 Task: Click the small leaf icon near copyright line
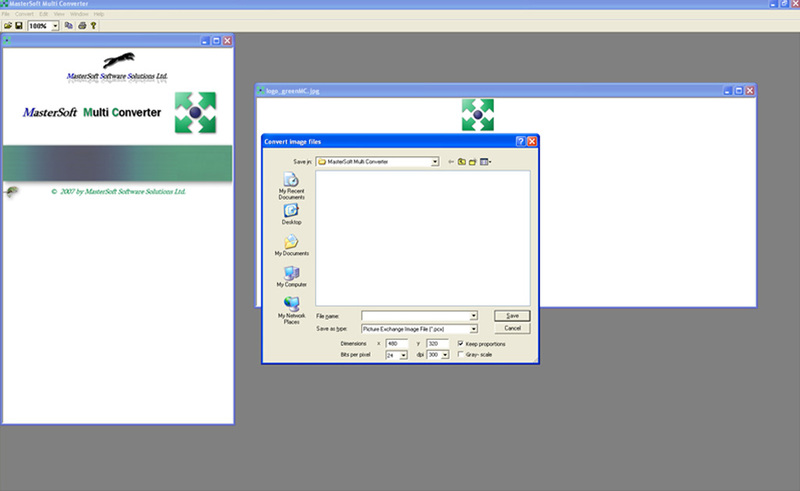(x=12, y=192)
